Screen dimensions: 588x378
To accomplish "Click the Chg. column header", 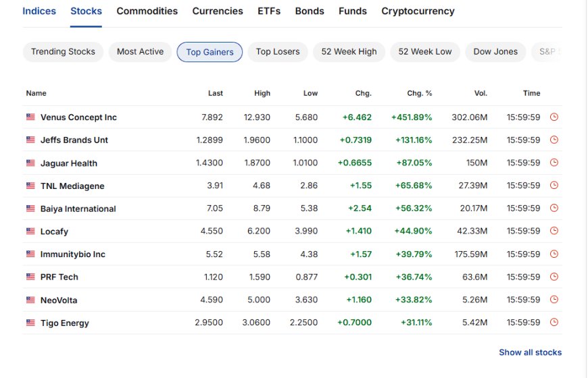I will pos(364,93).
